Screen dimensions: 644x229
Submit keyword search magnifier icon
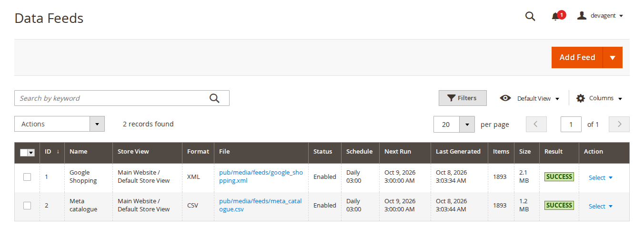215,98
